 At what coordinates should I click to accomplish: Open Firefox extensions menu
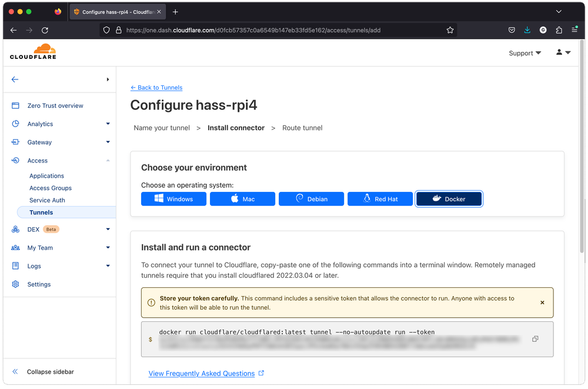tap(559, 30)
